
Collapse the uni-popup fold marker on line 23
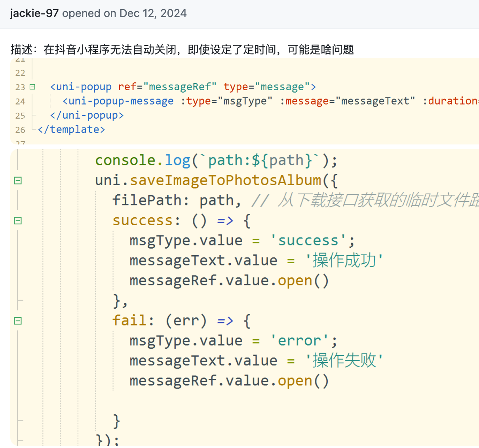pos(32,87)
